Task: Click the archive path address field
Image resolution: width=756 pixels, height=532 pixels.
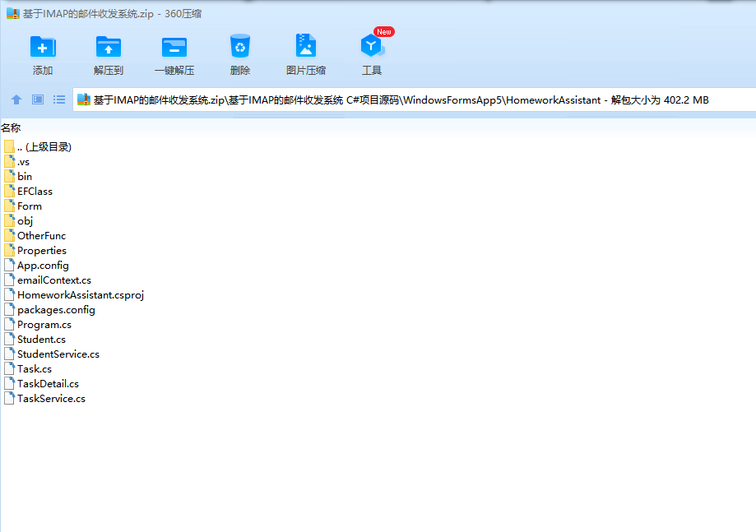Action: (x=415, y=99)
